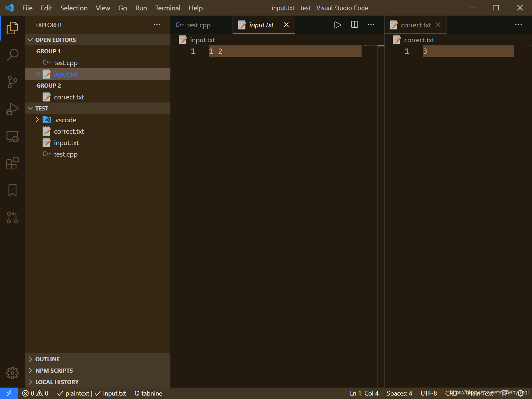Open the Help menu
Viewport: 532px width, 399px height.
point(196,8)
